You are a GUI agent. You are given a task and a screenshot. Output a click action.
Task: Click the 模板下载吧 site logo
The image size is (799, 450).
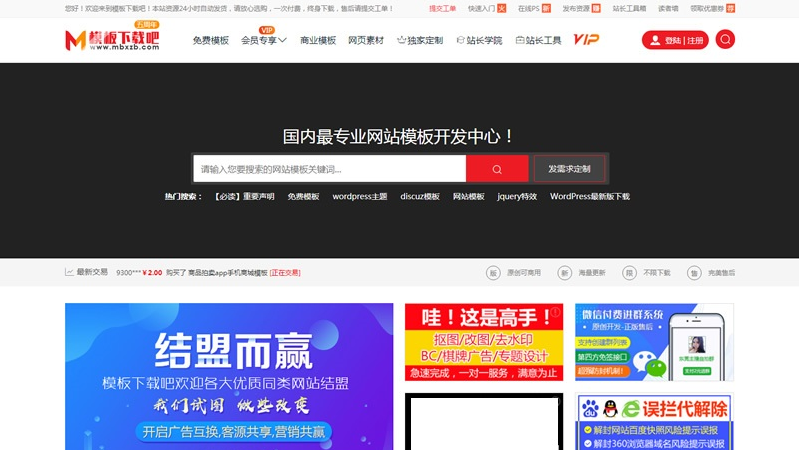112,40
